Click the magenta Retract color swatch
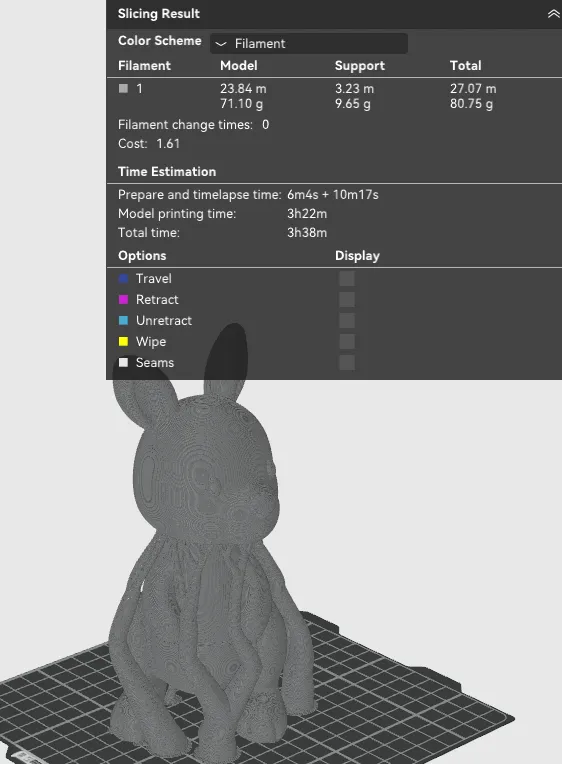 click(123, 299)
